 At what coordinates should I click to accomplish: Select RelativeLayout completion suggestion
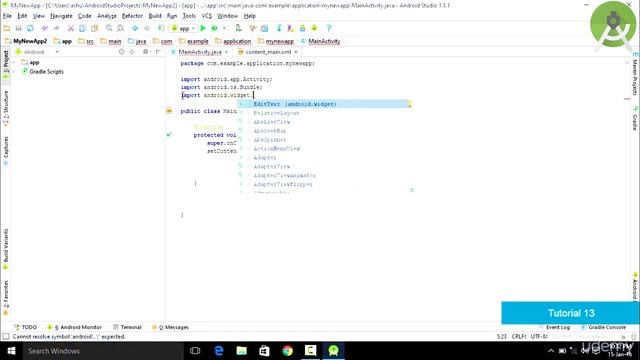click(323, 113)
